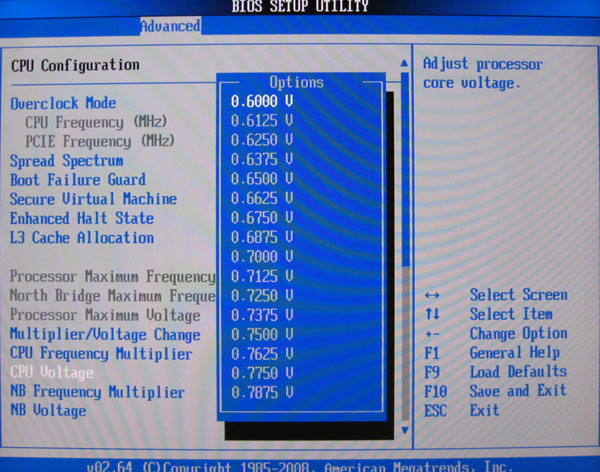The image size is (600, 472).
Task: Select Multiplier/Voltage Change setting
Action: [x=105, y=335]
